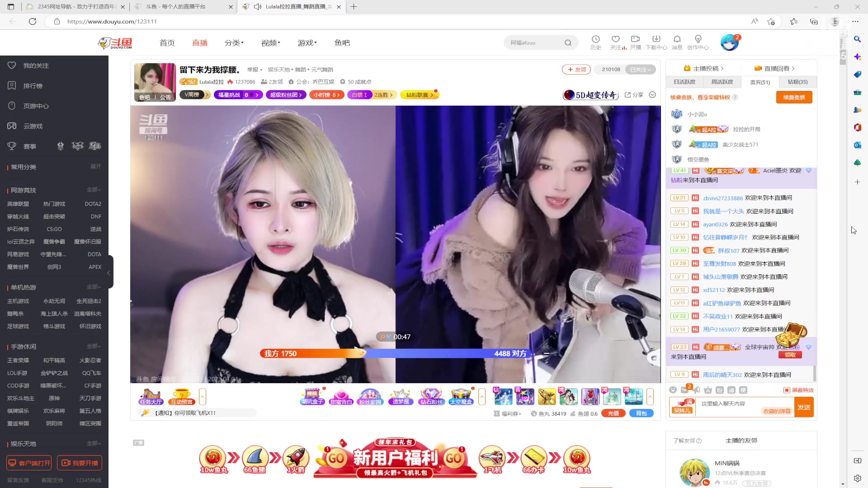Toggle the 屏蔽特效 effects-blocking checkbox
This screenshot has height=488, width=868.
(x=787, y=389)
